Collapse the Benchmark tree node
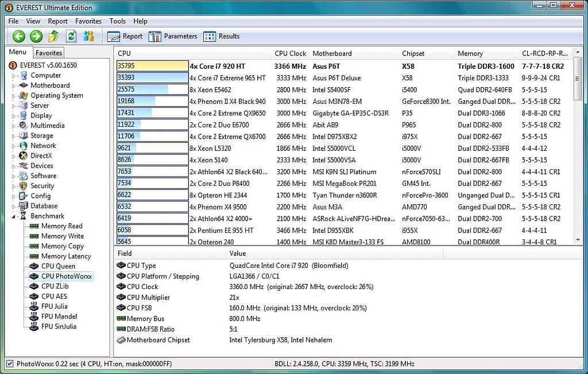Image resolution: width=588 pixels, height=374 pixels. point(14,217)
